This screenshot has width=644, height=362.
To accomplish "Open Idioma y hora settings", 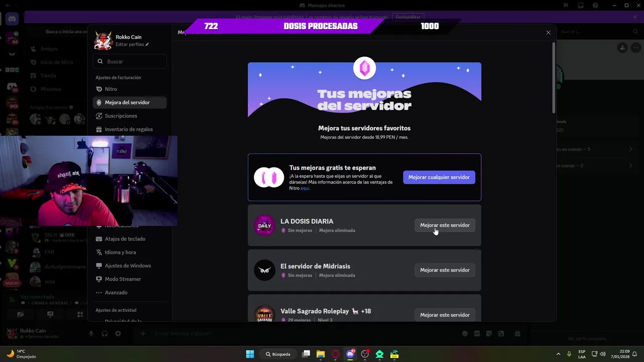I will 130,252.
